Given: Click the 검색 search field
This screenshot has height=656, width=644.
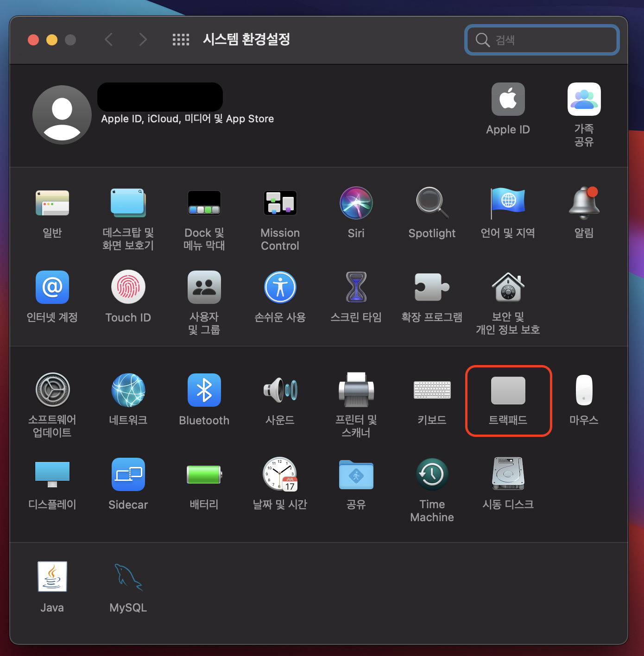Looking at the screenshot, I should 542,40.
